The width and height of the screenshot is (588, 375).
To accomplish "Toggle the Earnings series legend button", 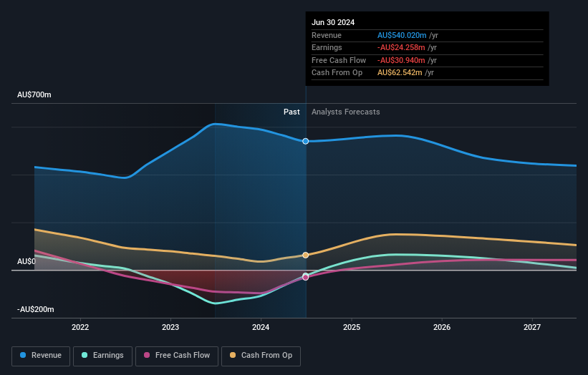I will 102,356.
